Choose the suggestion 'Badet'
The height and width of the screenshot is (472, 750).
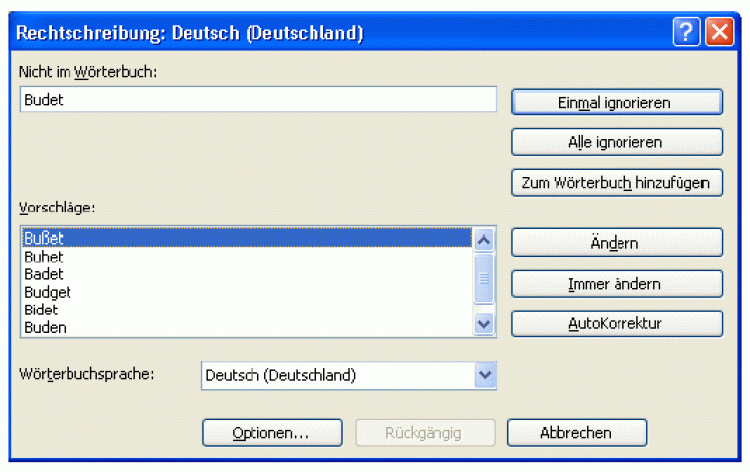tap(244, 274)
